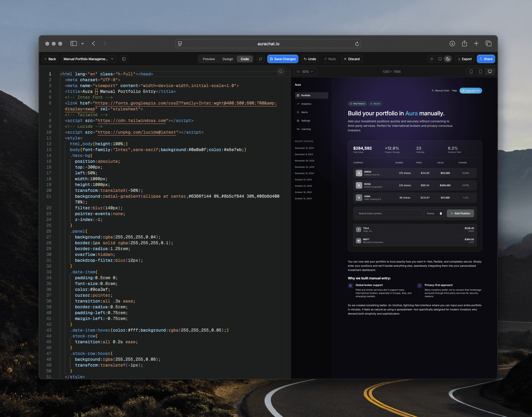Open the code editor search icon
This screenshot has height=417, width=532.
click(x=281, y=71)
